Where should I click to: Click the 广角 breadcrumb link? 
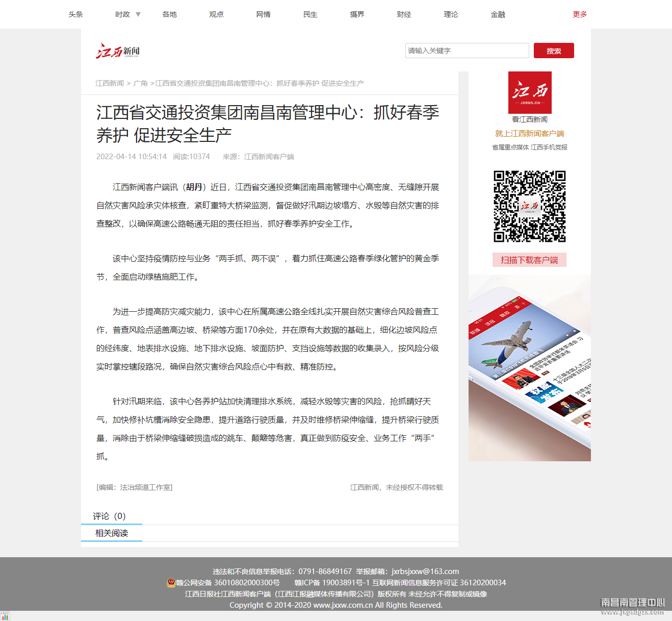[140, 83]
